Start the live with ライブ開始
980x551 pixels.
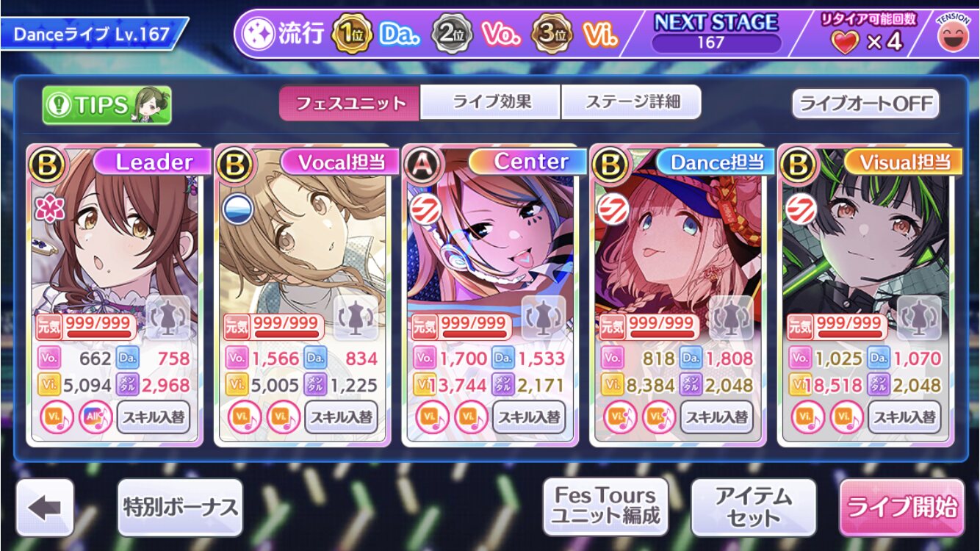tap(902, 507)
